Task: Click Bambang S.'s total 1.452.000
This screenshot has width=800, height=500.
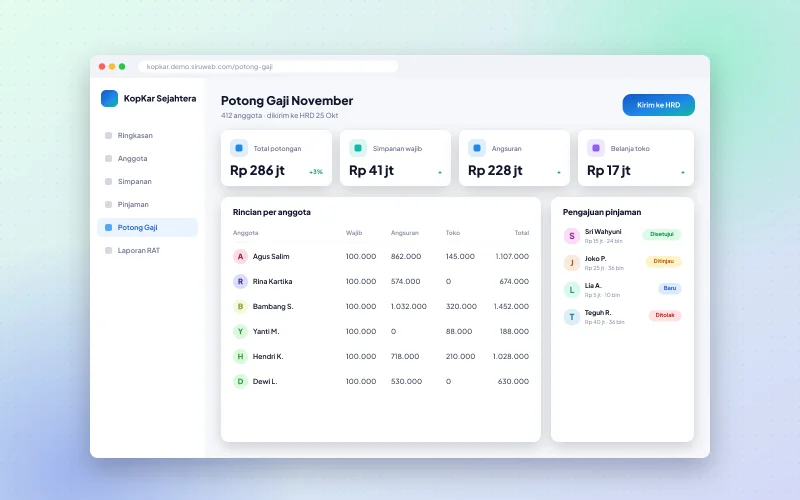Action: 511,307
